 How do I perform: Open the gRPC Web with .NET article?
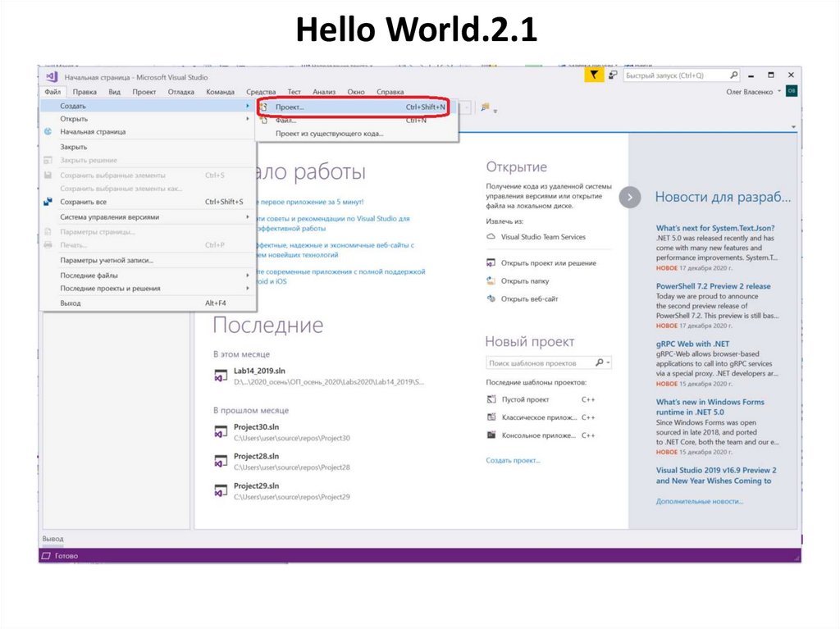click(x=692, y=344)
